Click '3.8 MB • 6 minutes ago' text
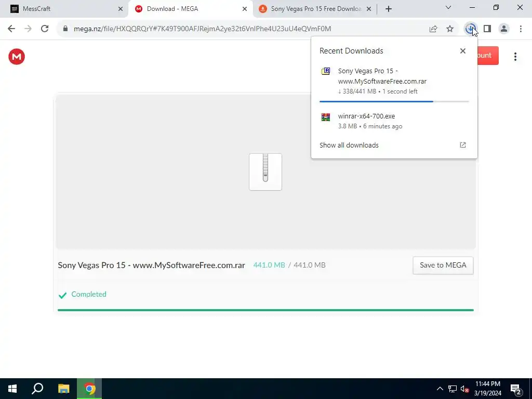Viewport: 532px width, 399px height. [x=370, y=126]
